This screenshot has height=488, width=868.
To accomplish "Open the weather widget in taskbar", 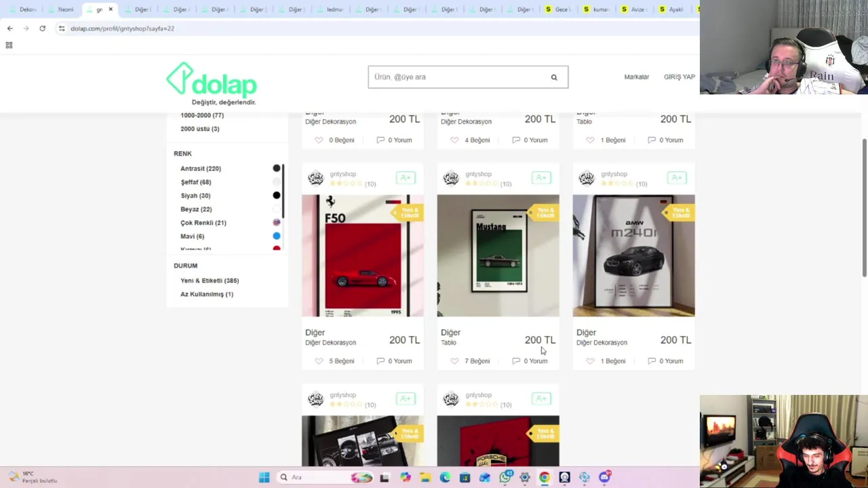I will pyautogui.click(x=33, y=477).
